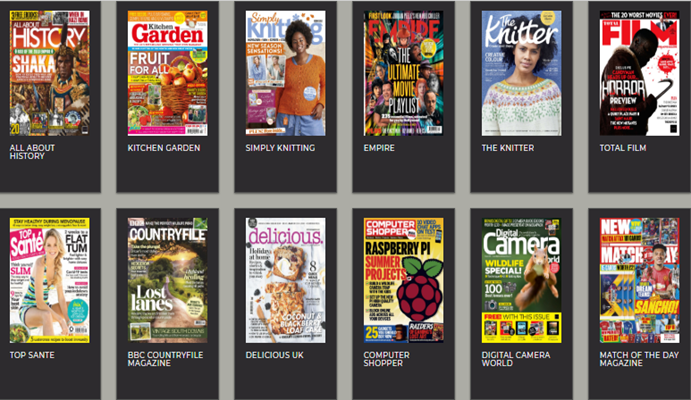Click the 'EMPIRE' title text
Image resolution: width=691 pixels, height=400 pixels.
coord(379,148)
